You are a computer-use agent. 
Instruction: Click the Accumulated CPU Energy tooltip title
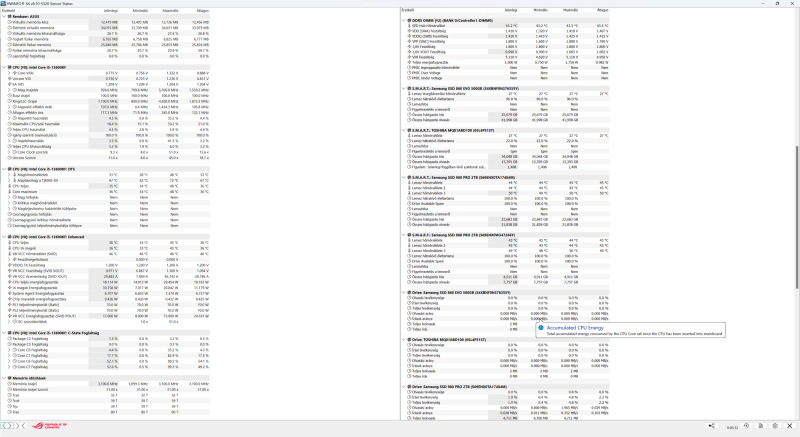(x=575, y=328)
